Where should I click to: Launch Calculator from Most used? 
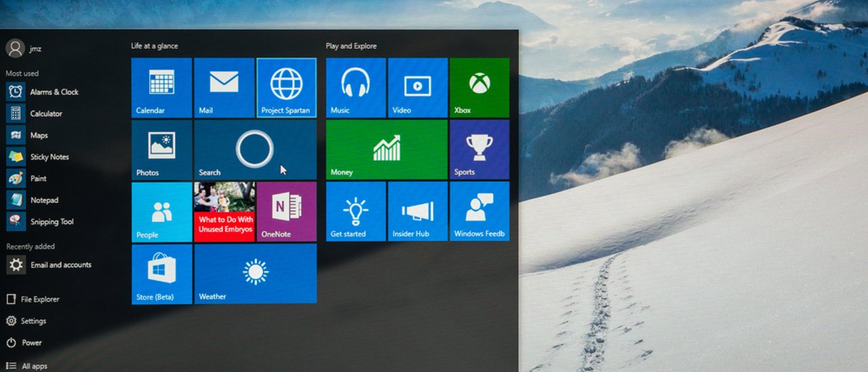point(35,113)
